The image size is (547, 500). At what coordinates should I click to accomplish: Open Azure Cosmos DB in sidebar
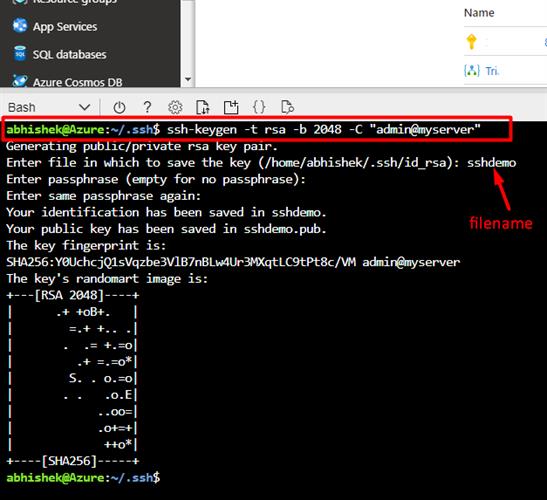(x=77, y=82)
